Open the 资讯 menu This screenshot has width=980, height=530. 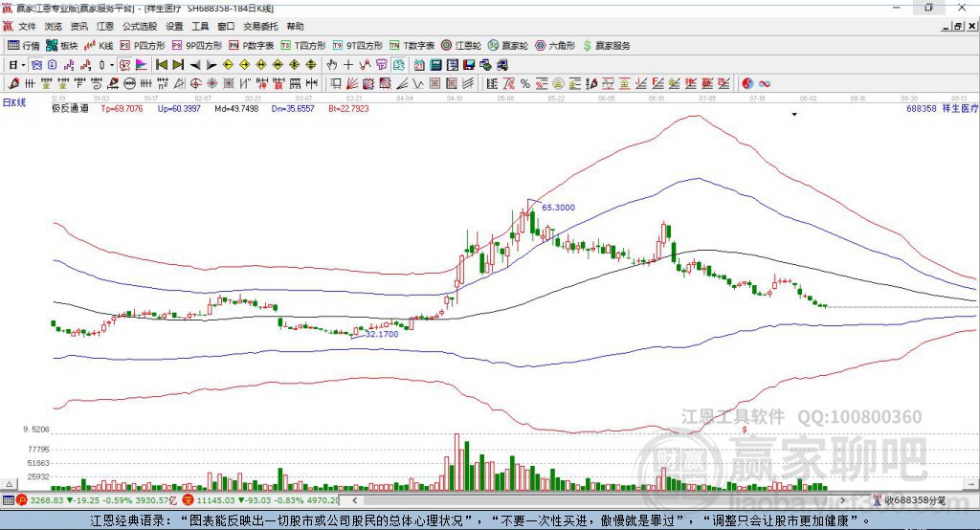click(x=78, y=26)
